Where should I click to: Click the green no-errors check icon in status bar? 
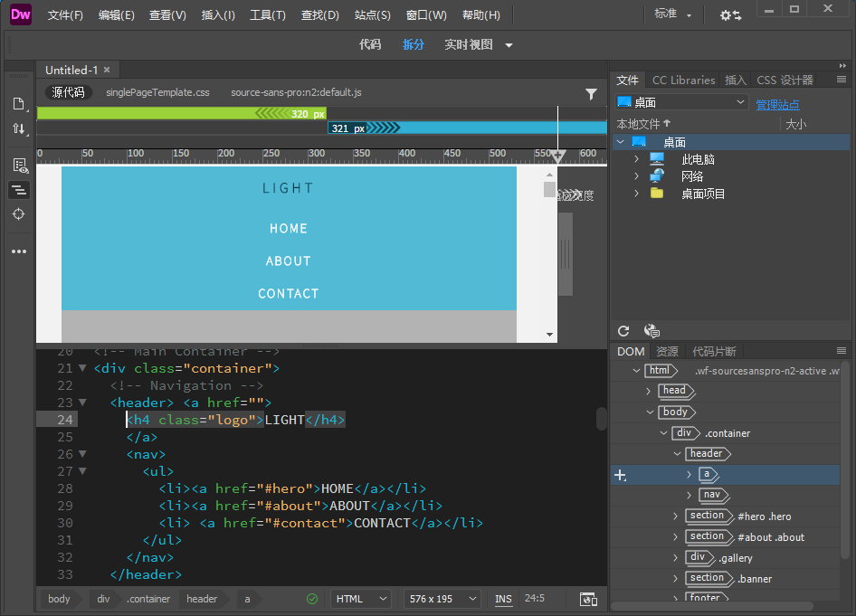(311, 599)
